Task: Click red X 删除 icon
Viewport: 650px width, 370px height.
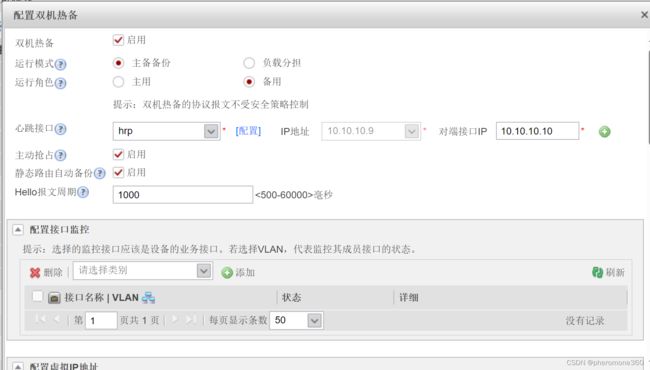Action: coord(35,273)
